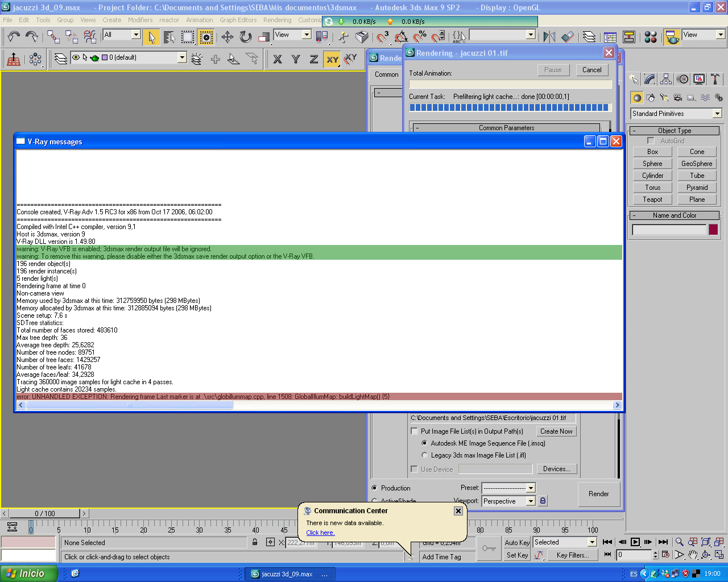This screenshot has width=728, height=582.
Task: Click the Undo toolbar icon
Action: pos(13,37)
